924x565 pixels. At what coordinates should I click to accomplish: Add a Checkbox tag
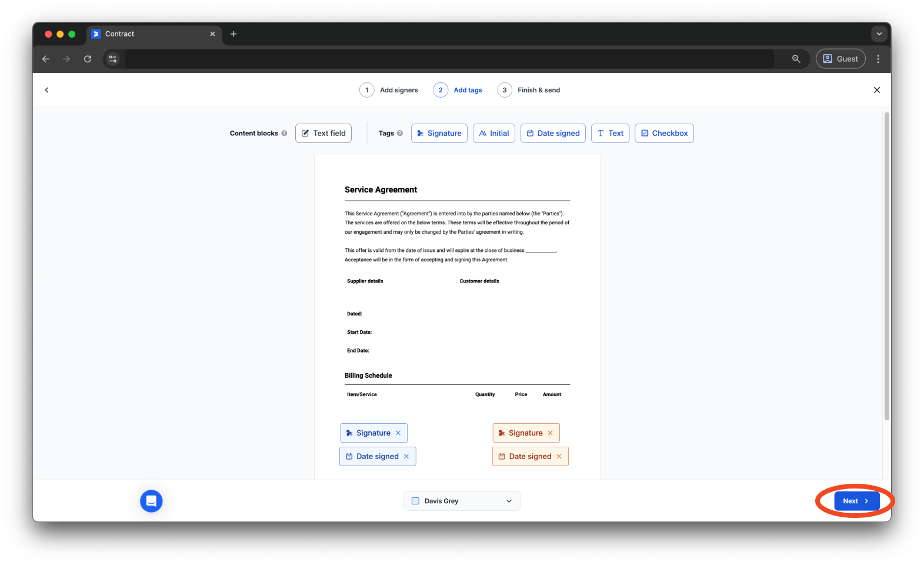[x=664, y=134]
